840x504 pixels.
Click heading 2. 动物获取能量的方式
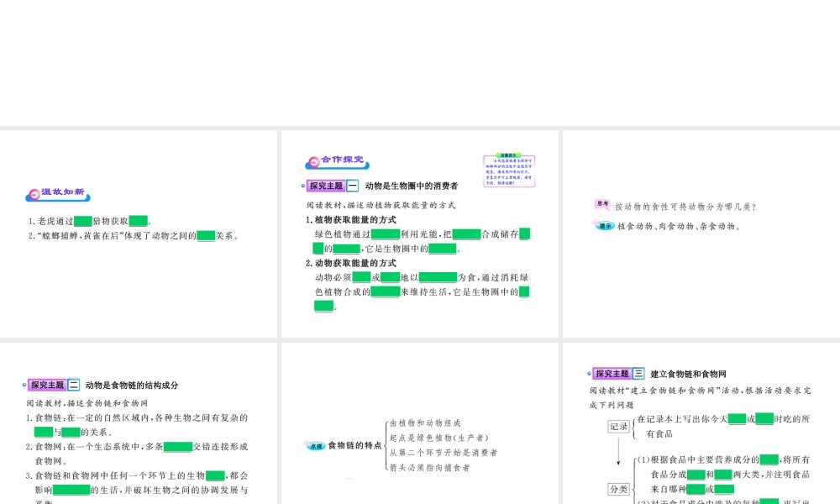tap(351, 263)
